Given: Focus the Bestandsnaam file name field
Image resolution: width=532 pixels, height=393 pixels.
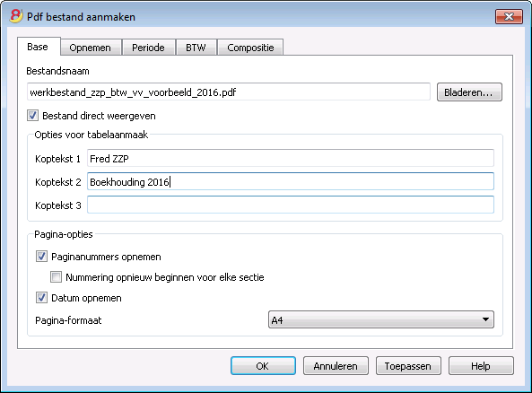Looking at the screenshot, I should (x=229, y=92).
